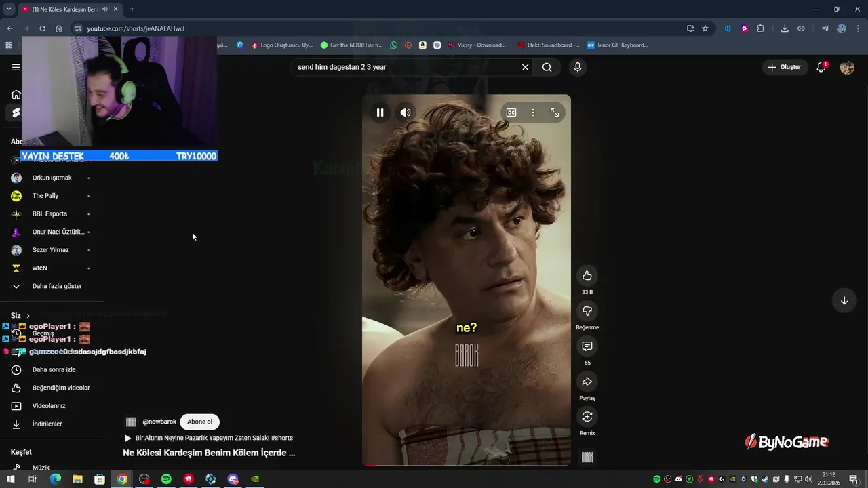Dislike the Shorts video (Beğenme)
The width and height of the screenshot is (868, 488).
point(587,311)
